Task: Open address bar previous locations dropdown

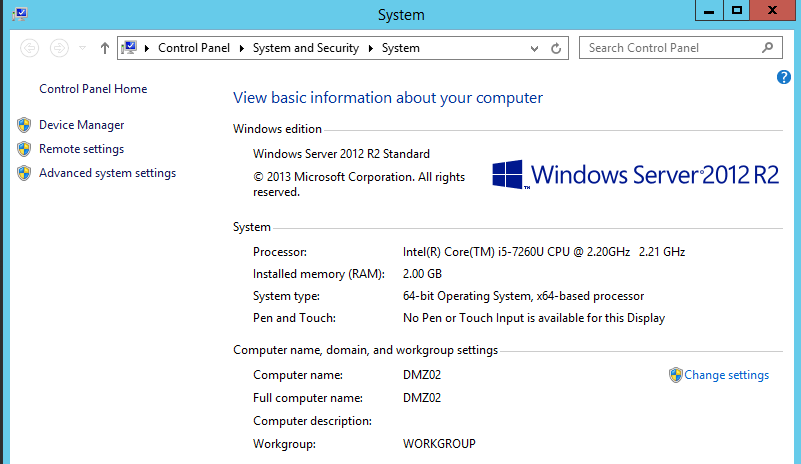Action: (x=534, y=49)
